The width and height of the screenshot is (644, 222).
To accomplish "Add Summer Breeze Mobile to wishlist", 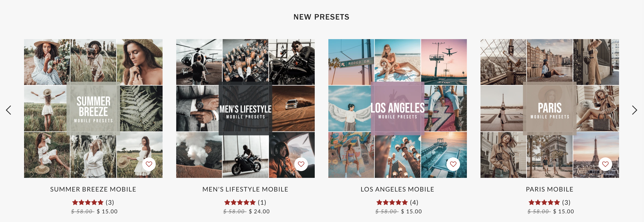I will tap(149, 164).
